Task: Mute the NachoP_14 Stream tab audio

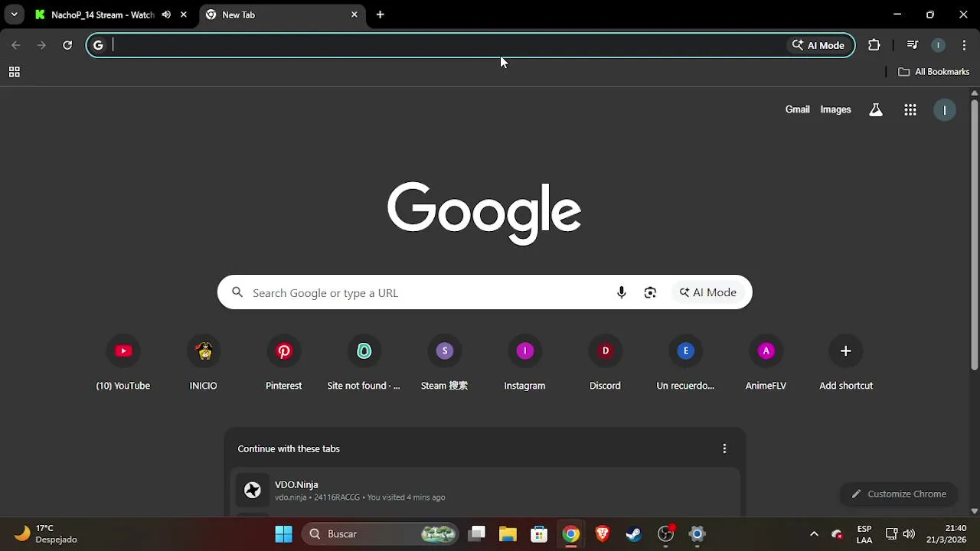Action: (166, 15)
